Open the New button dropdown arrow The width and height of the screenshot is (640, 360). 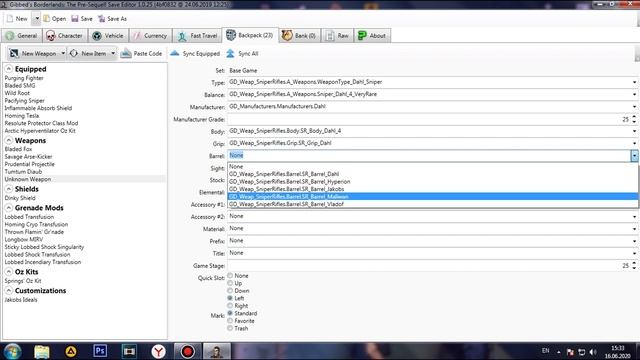[x=36, y=19]
